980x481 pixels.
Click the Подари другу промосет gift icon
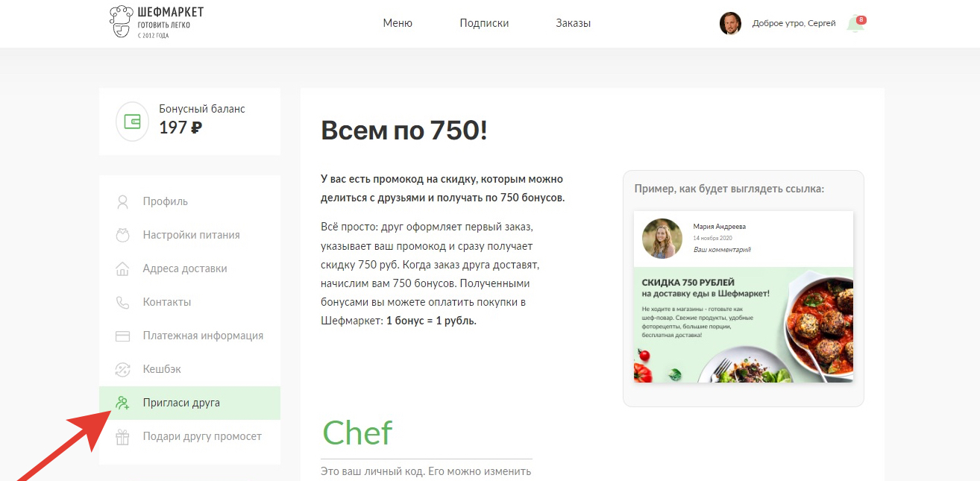[x=122, y=436]
